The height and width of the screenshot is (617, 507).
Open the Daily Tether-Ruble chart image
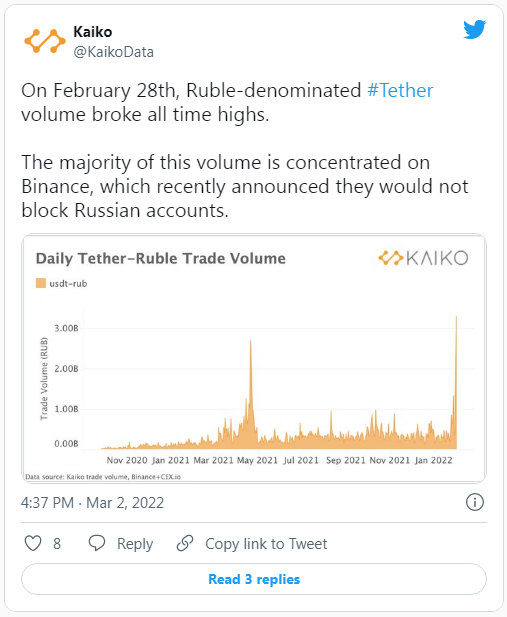254,358
